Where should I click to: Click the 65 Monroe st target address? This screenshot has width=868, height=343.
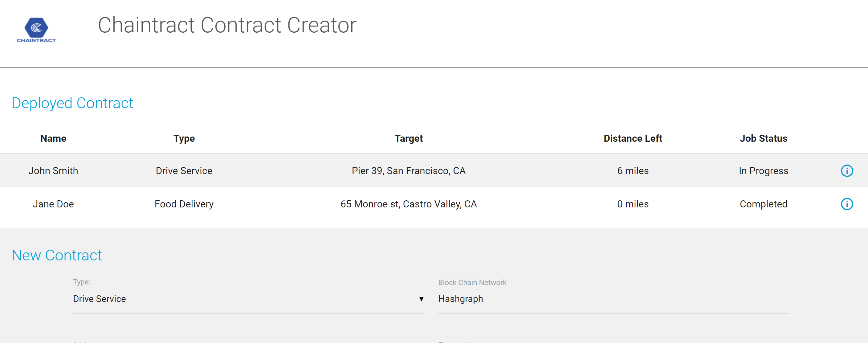[x=408, y=204]
